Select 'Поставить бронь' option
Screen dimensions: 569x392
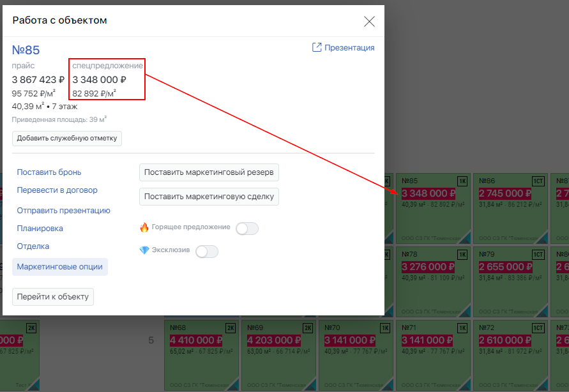49,172
